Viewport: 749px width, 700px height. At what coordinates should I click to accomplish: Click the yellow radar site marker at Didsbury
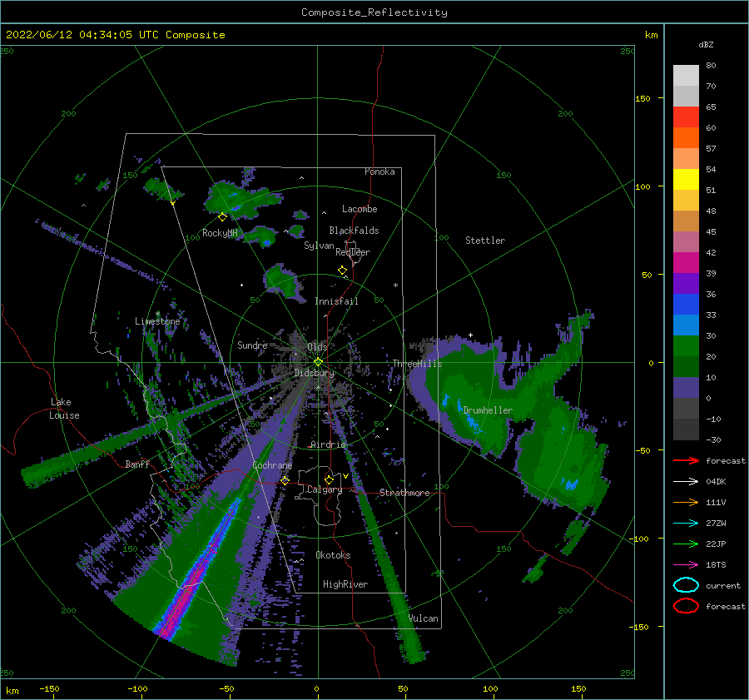click(318, 362)
